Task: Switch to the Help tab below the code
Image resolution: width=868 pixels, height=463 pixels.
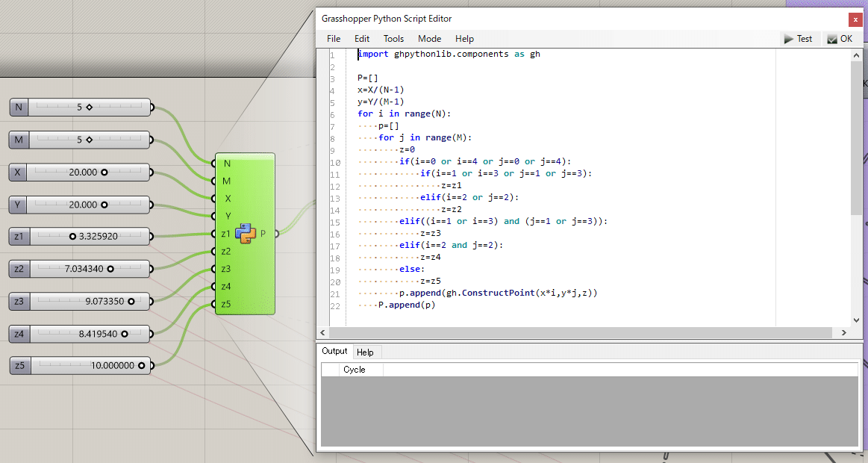Action: point(366,352)
